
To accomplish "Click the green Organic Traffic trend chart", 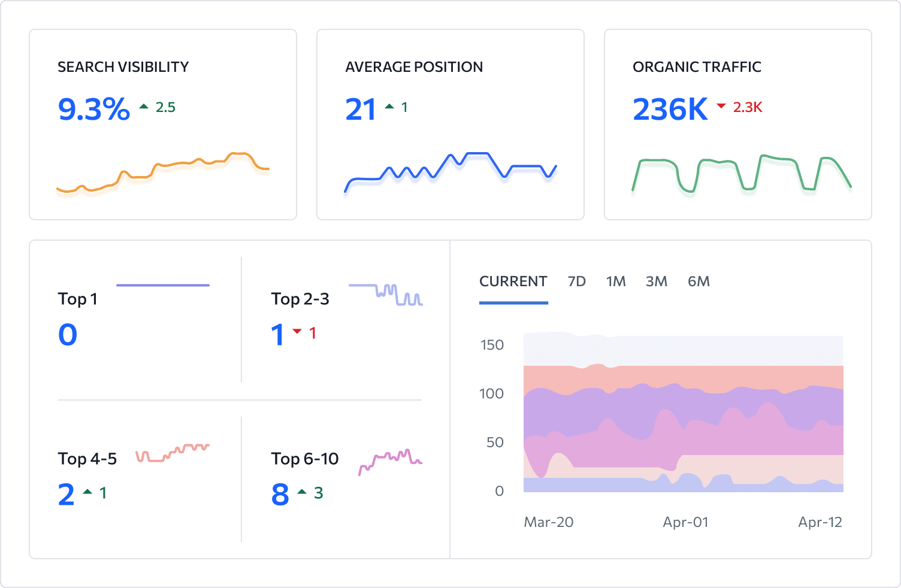I will (742, 174).
